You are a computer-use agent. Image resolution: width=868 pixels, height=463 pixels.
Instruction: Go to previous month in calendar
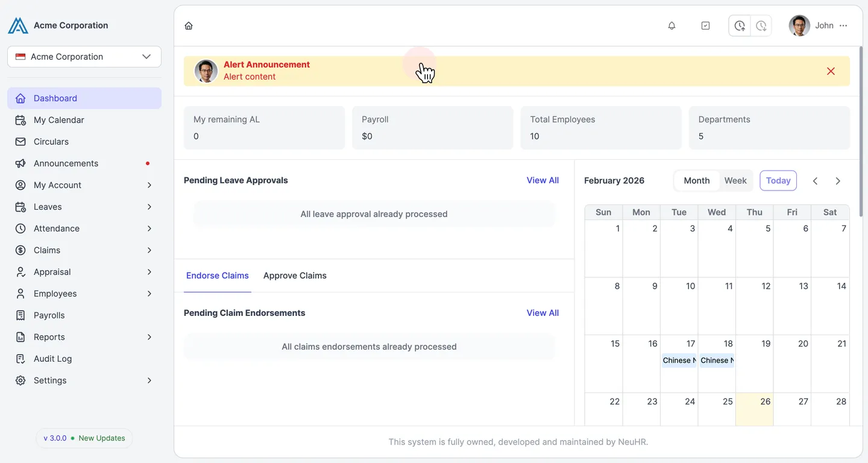point(815,181)
